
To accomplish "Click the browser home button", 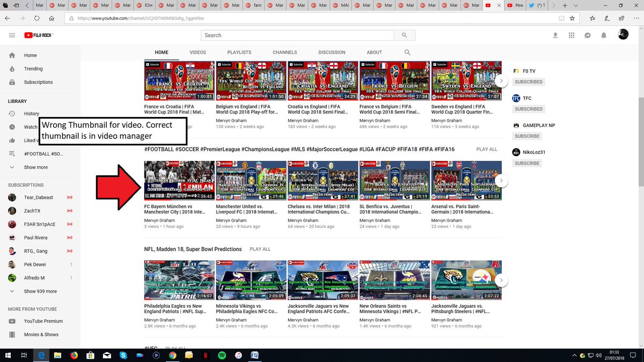I will tap(52, 18).
